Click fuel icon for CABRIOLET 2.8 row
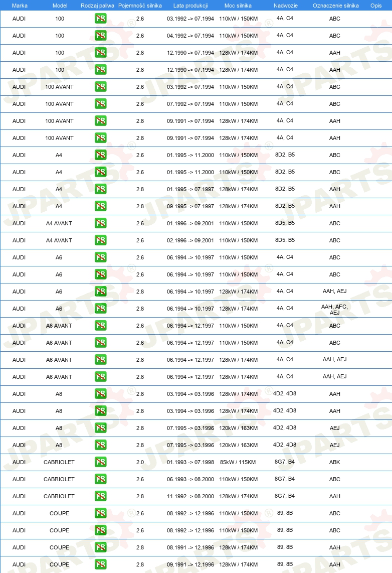392x573 pixels. click(100, 496)
